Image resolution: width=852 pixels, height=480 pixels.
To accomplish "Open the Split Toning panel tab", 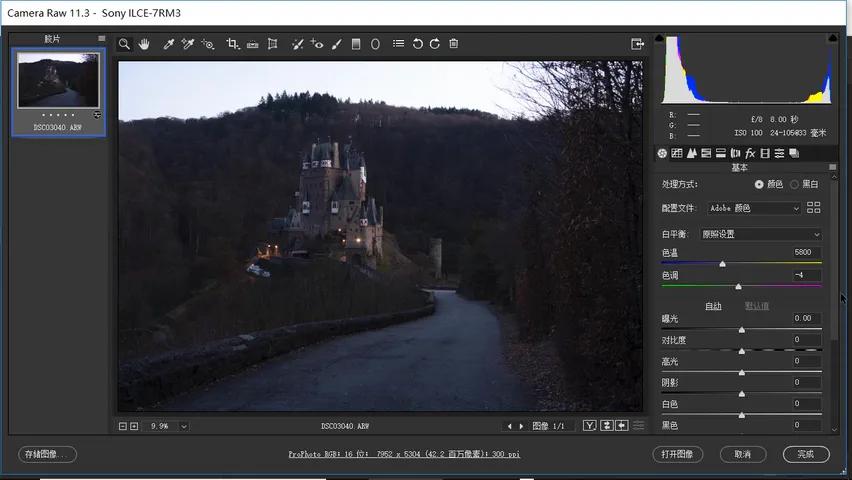I will pos(721,153).
